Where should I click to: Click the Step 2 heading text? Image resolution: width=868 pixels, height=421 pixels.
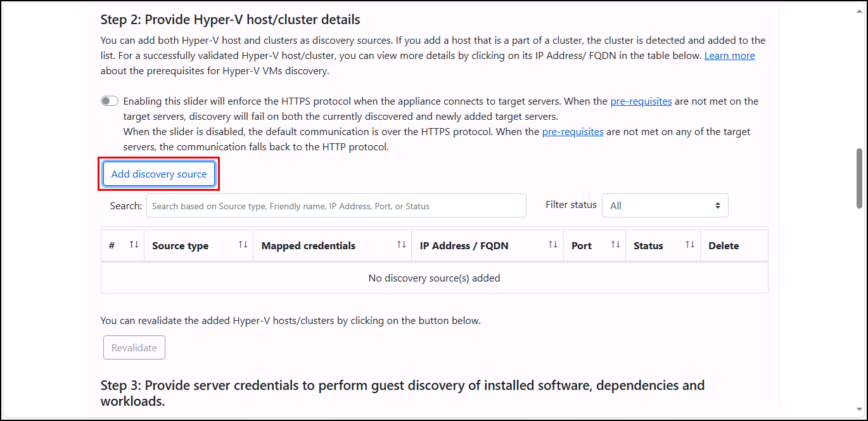pyautogui.click(x=231, y=20)
